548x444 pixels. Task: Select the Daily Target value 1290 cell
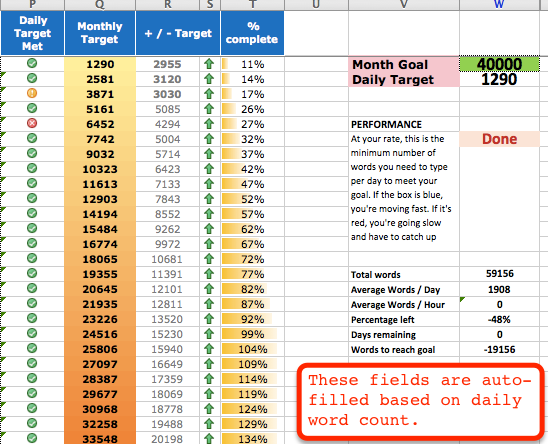pos(499,79)
